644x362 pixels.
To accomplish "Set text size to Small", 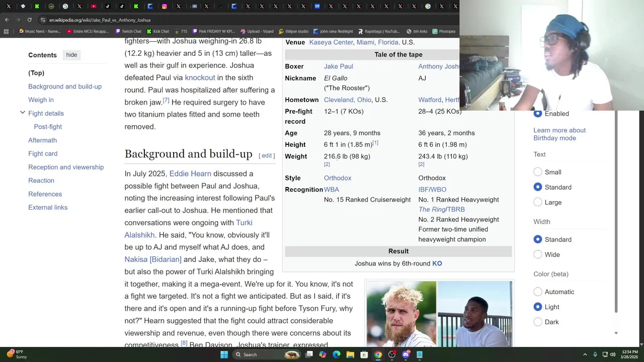I will click(x=538, y=172).
